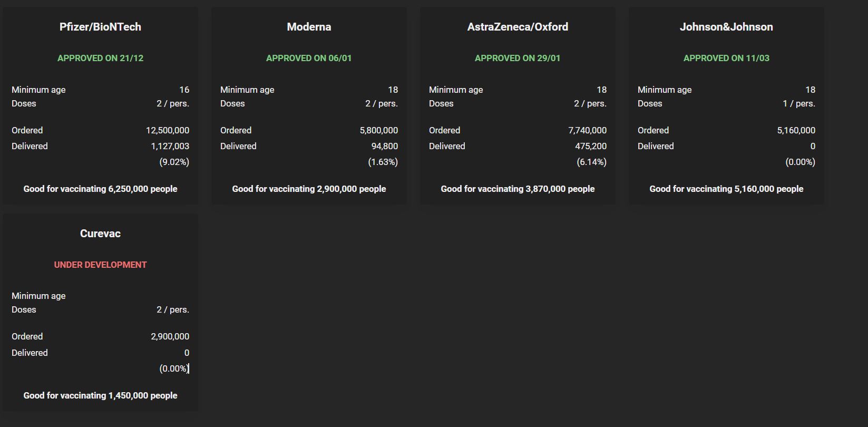Select 'Doses' label in Moderna card
Screen dimensions: 868x427
pos(232,103)
